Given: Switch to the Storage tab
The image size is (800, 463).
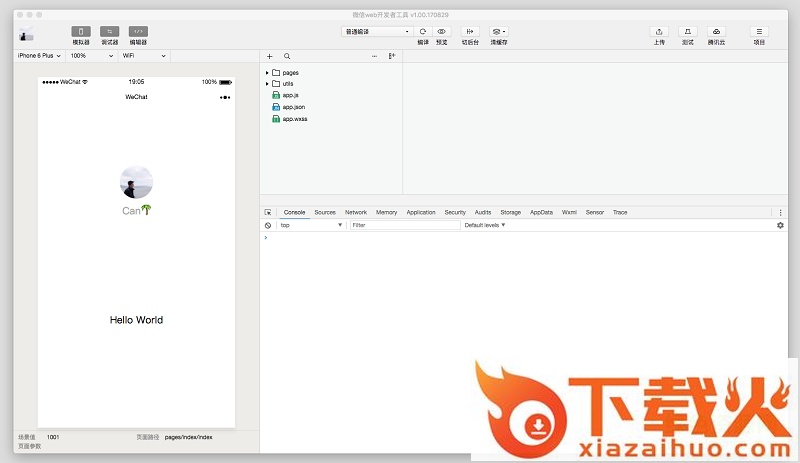Looking at the screenshot, I should coord(510,212).
